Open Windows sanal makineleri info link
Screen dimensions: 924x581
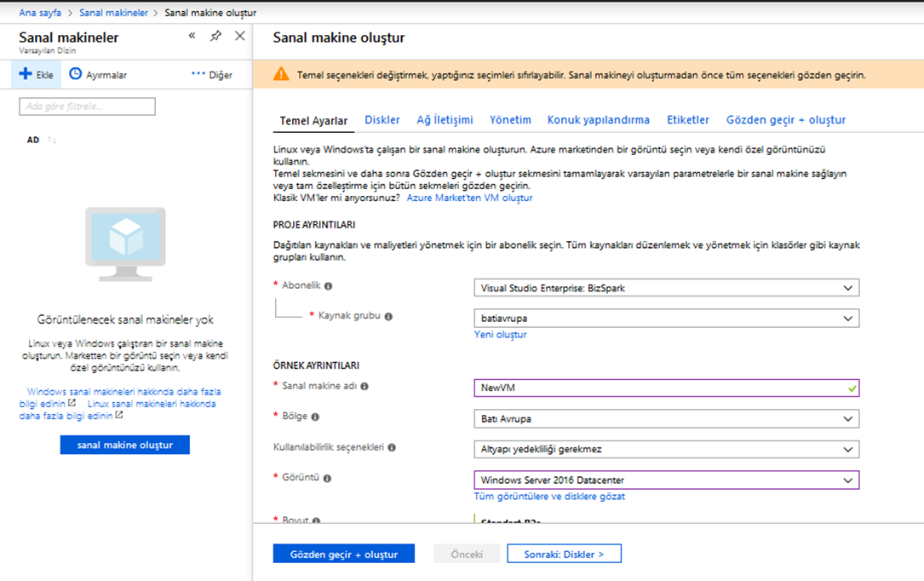[x=120, y=397]
